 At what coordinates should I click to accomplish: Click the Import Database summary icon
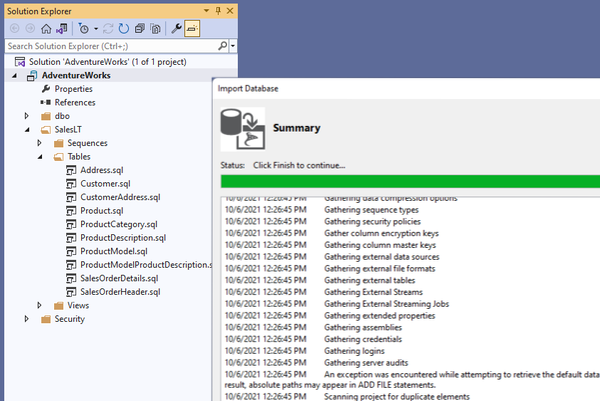pyautogui.click(x=242, y=128)
